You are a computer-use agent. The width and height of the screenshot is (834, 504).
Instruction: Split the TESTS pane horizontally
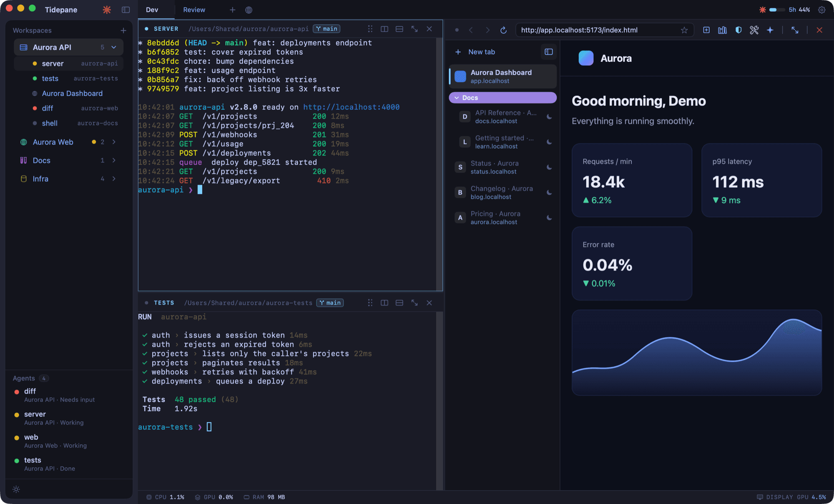click(399, 303)
